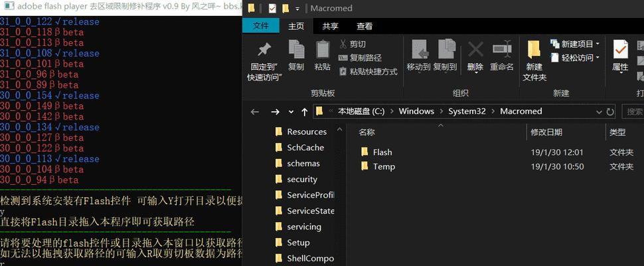This screenshot has width=644, height=266.
Task: Switch to the View (查看) tab
Action: [x=364, y=27]
